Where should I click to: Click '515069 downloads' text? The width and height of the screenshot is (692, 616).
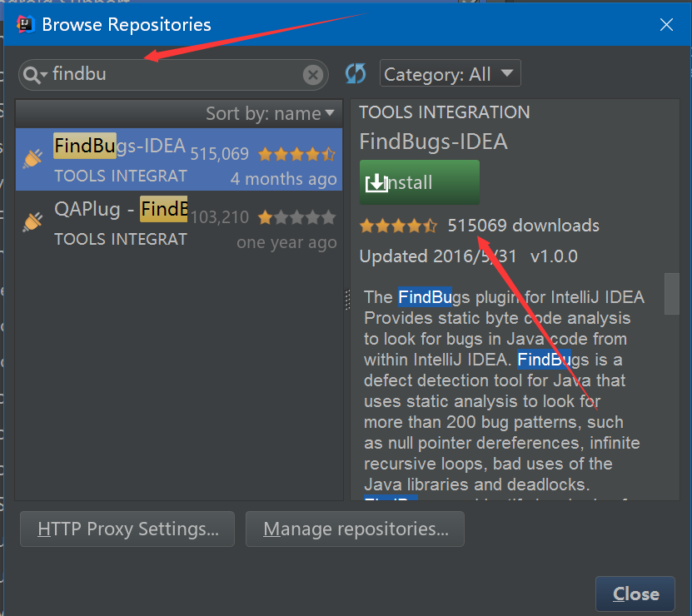pyautogui.click(x=524, y=226)
